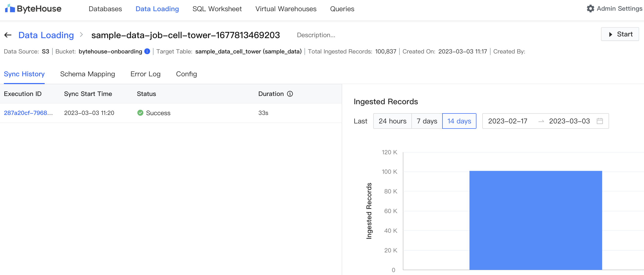Click the Data Loading breadcrumb link
The image size is (644, 275).
tap(46, 35)
